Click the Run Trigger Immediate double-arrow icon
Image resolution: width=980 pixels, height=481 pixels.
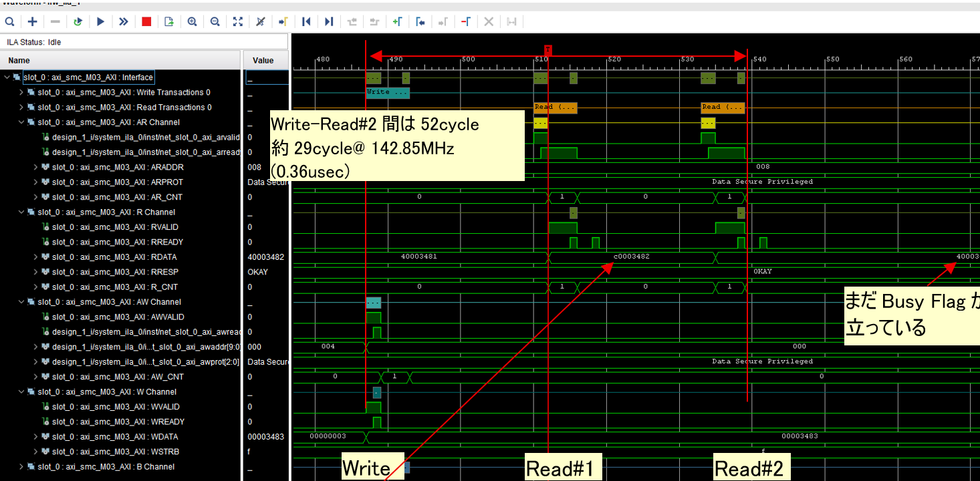coord(124,21)
